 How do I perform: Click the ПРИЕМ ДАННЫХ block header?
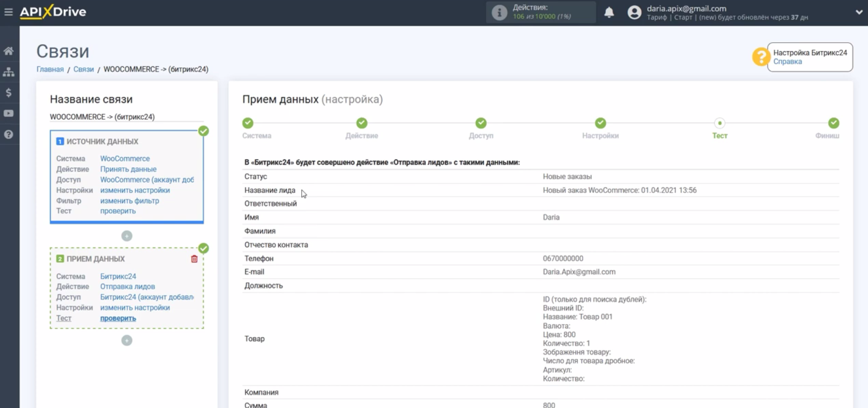point(96,259)
